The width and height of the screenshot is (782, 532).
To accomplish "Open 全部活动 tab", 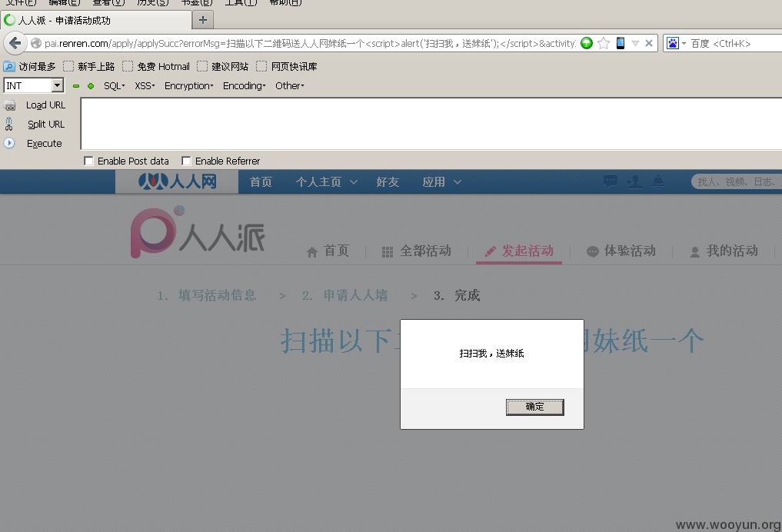I will pyautogui.click(x=417, y=251).
